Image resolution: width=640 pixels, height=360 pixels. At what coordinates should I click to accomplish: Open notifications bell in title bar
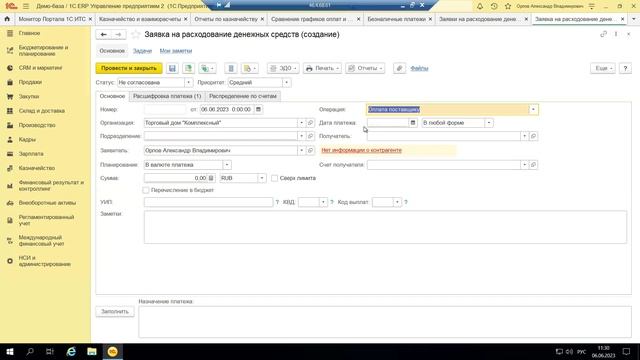[480, 6]
